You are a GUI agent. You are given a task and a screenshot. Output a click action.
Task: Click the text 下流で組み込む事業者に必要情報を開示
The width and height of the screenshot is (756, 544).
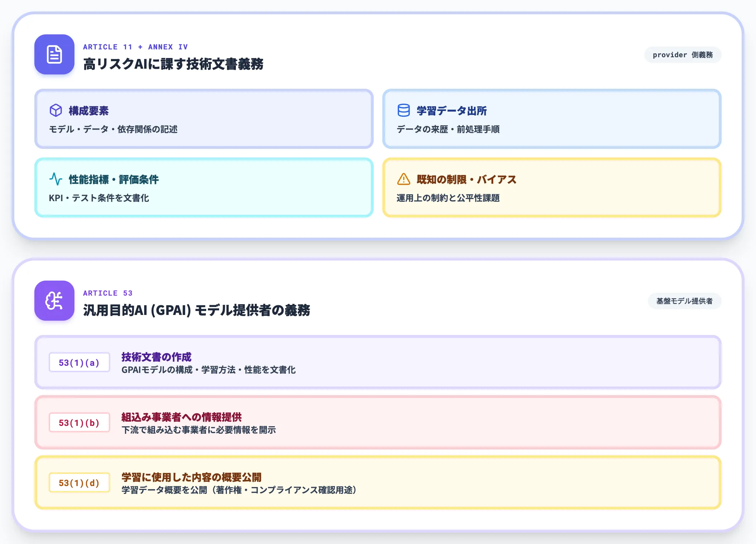tap(199, 430)
